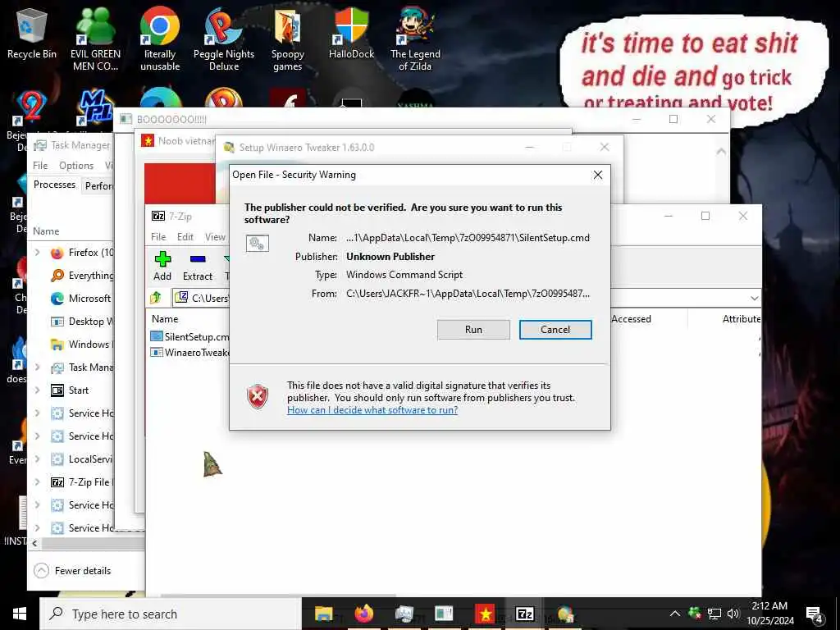Open EVIL GREEN MEN desktop shortcut
This screenshot has width=840, height=630.
pyautogui.click(x=95, y=39)
